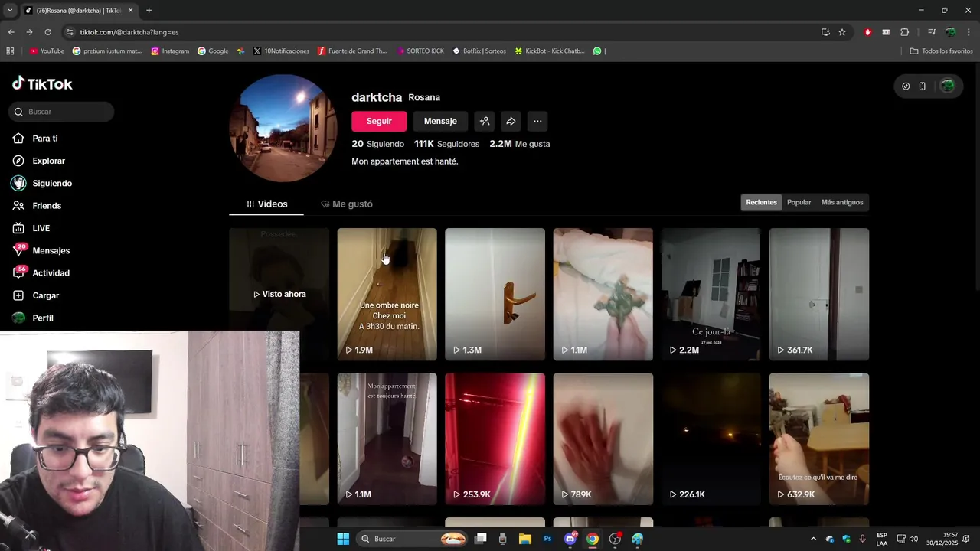980x551 pixels.
Task: Click the Mensaje button
Action: 440,121
